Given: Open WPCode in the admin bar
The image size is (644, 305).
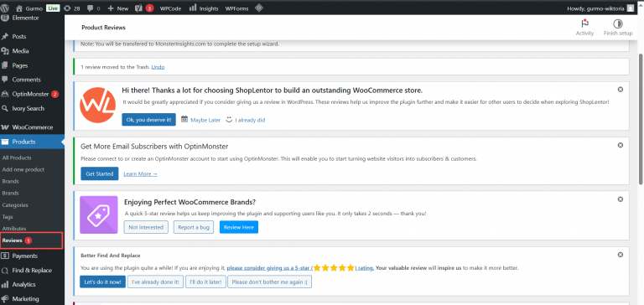Looking at the screenshot, I should (170, 8).
